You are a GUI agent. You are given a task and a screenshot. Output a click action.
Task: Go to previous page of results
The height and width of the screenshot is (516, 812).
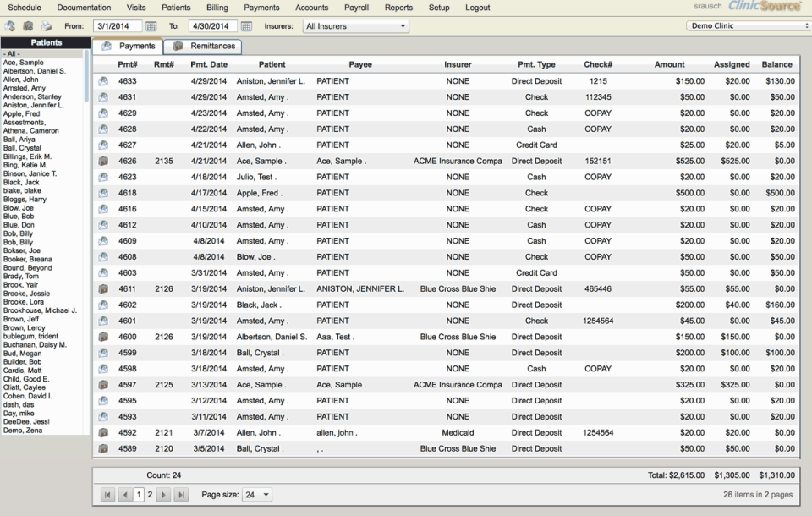[x=125, y=495]
